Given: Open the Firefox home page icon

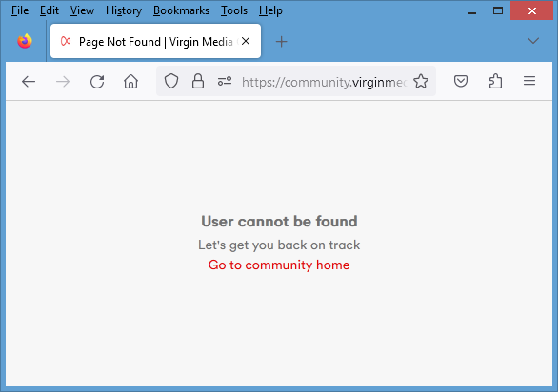Looking at the screenshot, I should [x=131, y=82].
